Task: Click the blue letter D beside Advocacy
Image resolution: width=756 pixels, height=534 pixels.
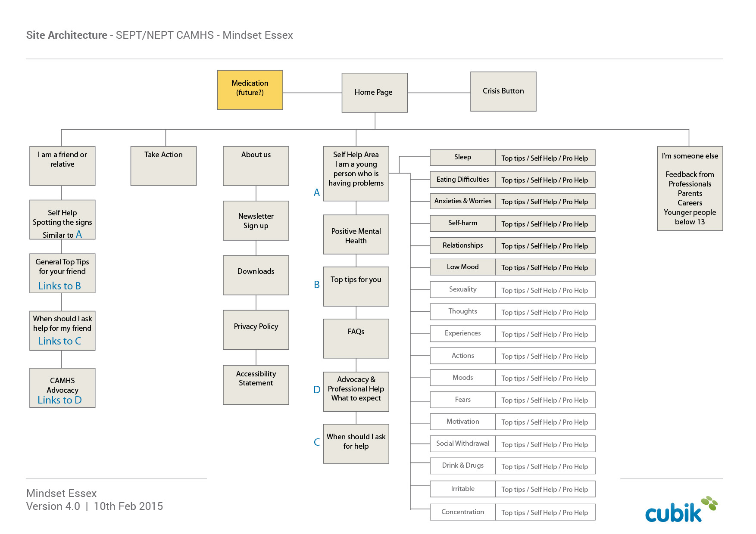Action: pyautogui.click(x=317, y=390)
